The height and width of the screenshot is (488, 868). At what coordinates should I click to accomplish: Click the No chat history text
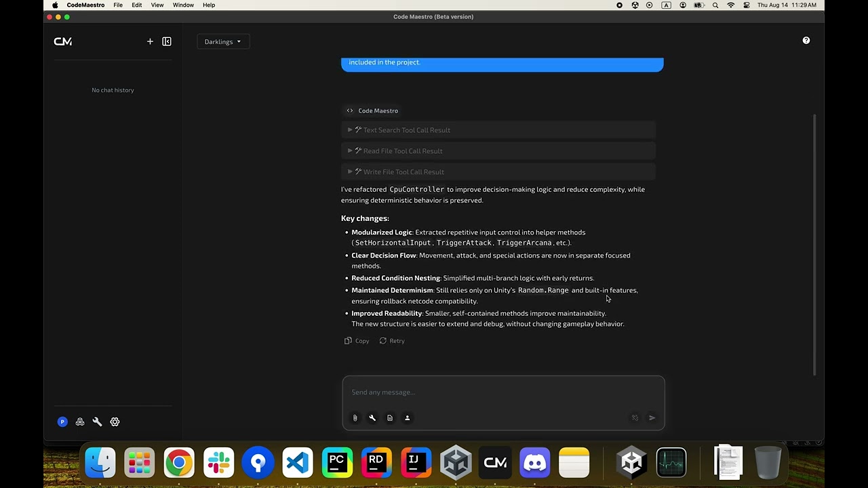tap(113, 90)
